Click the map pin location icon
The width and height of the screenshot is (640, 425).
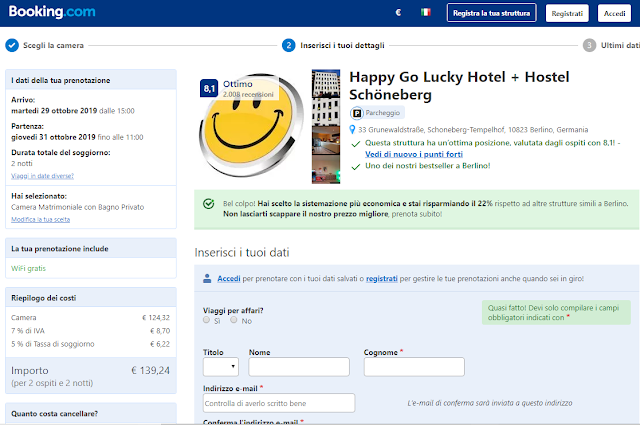click(352, 130)
